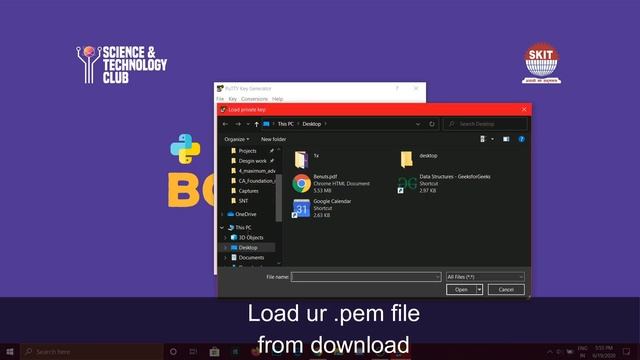Expand the Desktop tree node
640x360 pixels.
(x=225, y=248)
